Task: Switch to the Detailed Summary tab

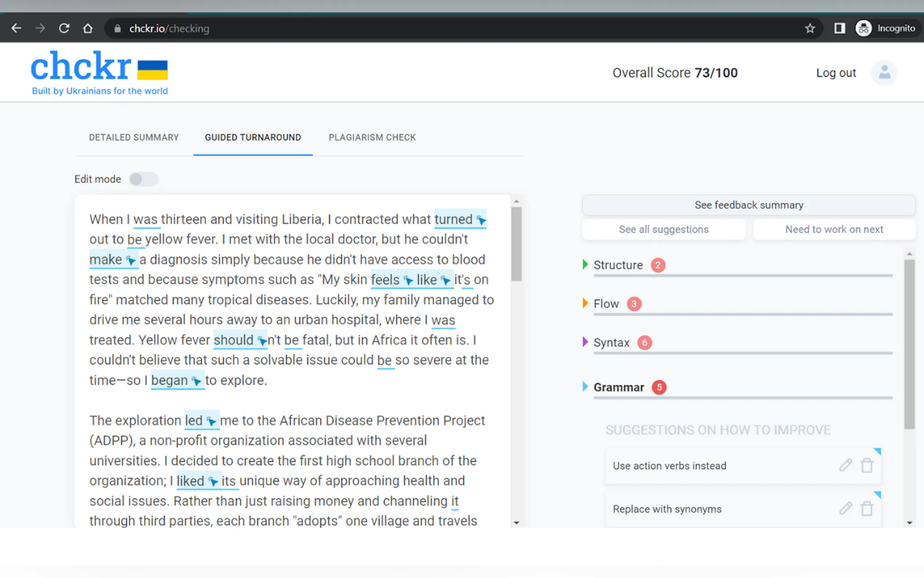Action: coord(134,137)
